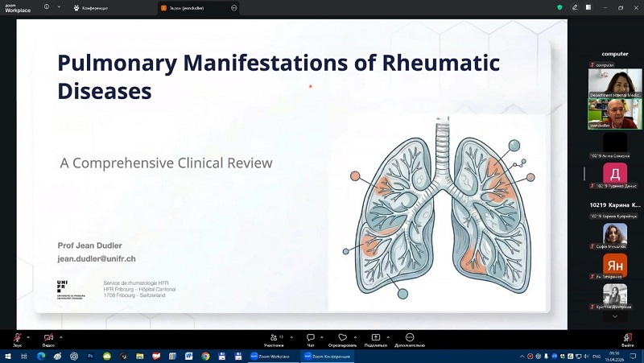Expand the participants menu arrow
This screenshot has width=644, height=363.
[x=289, y=336]
